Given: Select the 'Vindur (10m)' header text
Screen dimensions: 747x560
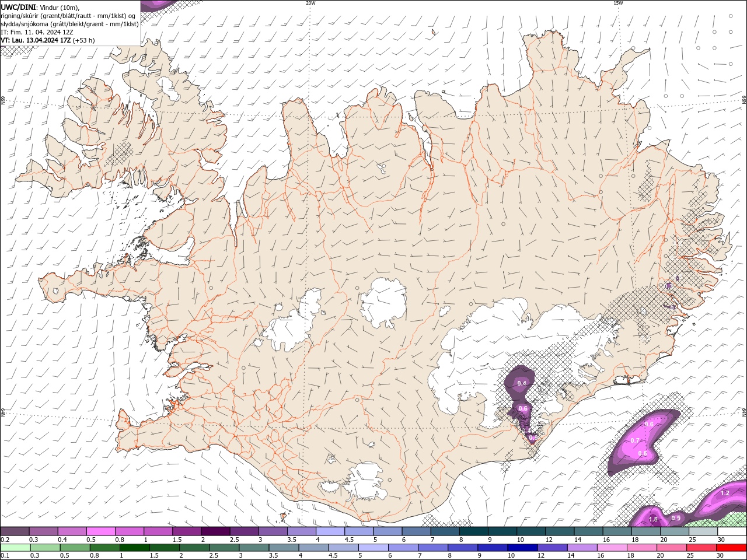Looking at the screenshot, I should click(59, 7).
